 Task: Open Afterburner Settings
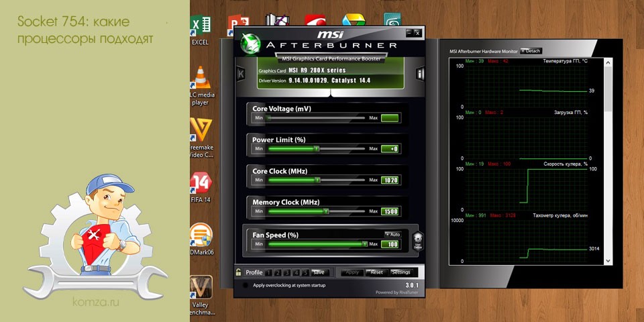[401, 272]
